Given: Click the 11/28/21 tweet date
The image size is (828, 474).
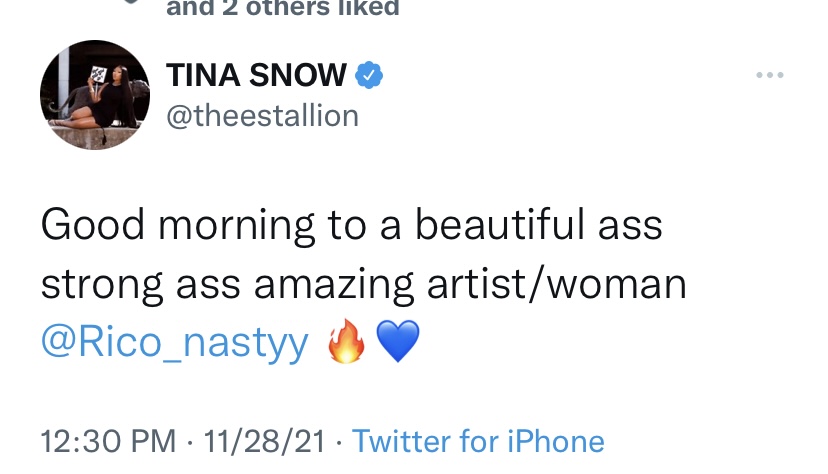Looking at the screenshot, I should (264, 441).
